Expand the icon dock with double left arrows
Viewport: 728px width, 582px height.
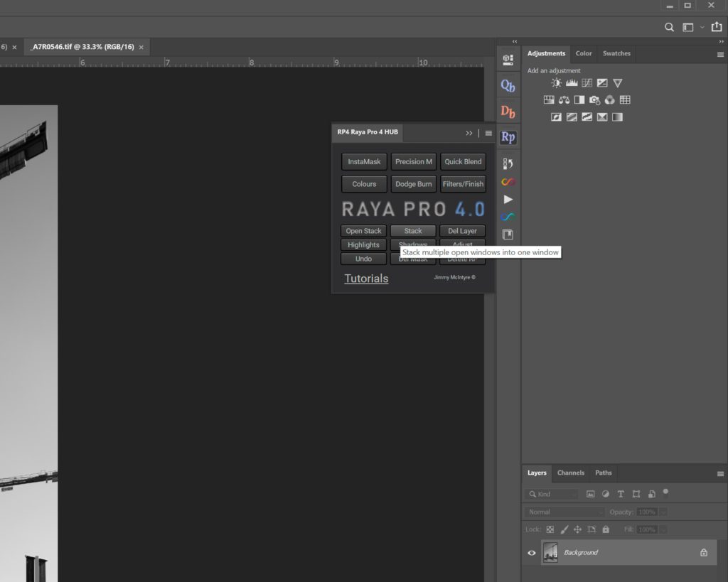(515, 41)
